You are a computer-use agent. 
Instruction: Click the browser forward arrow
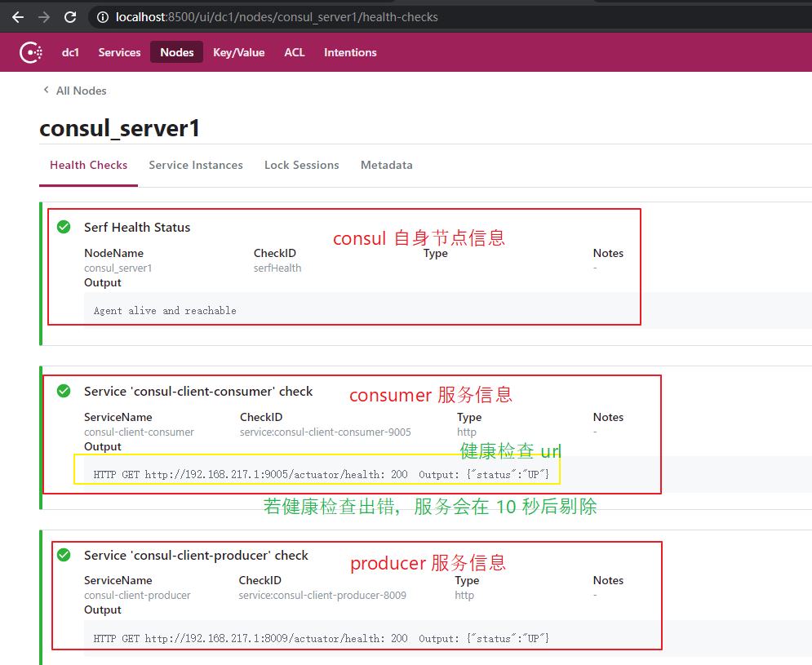pyautogui.click(x=44, y=17)
